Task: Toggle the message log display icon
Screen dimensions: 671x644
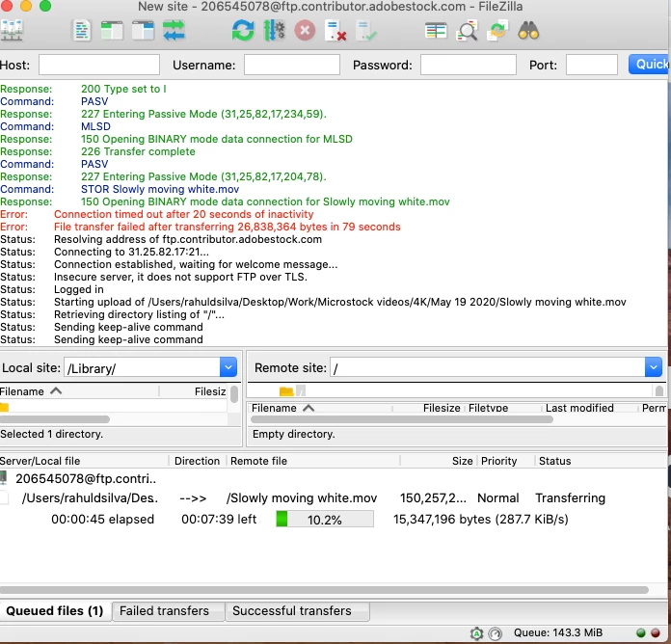Action: [x=82, y=31]
